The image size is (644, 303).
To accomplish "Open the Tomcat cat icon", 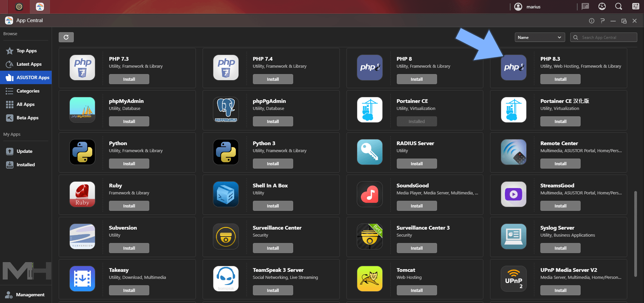I will tap(370, 279).
